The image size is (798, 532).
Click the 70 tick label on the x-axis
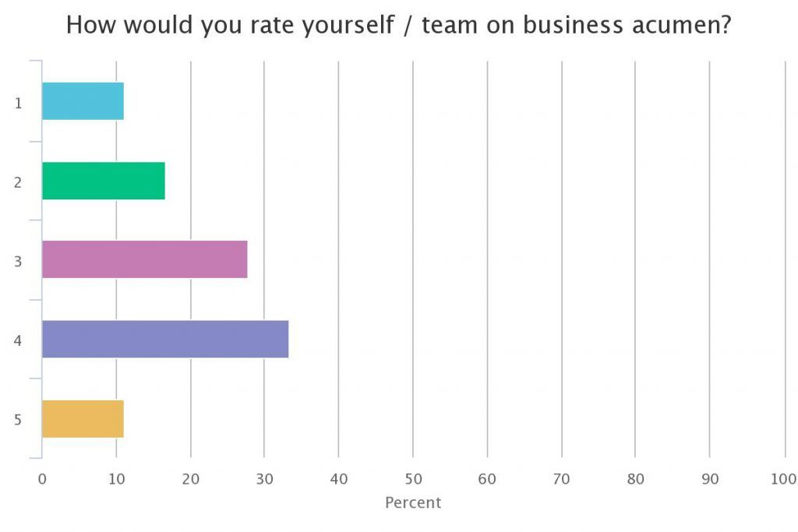(561, 479)
